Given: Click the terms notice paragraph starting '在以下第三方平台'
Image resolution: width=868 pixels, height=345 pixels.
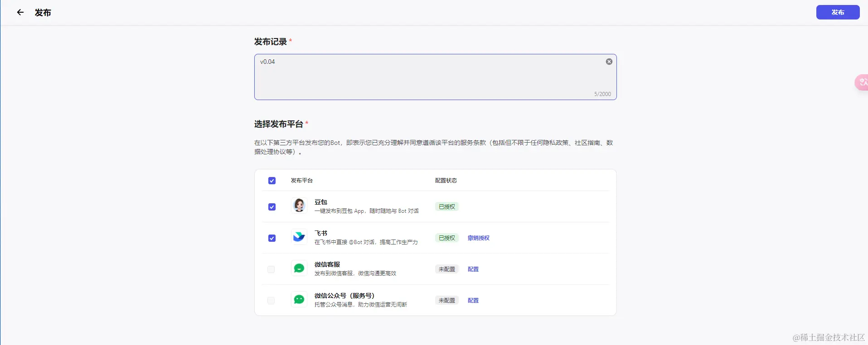Looking at the screenshot, I should (434, 147).
